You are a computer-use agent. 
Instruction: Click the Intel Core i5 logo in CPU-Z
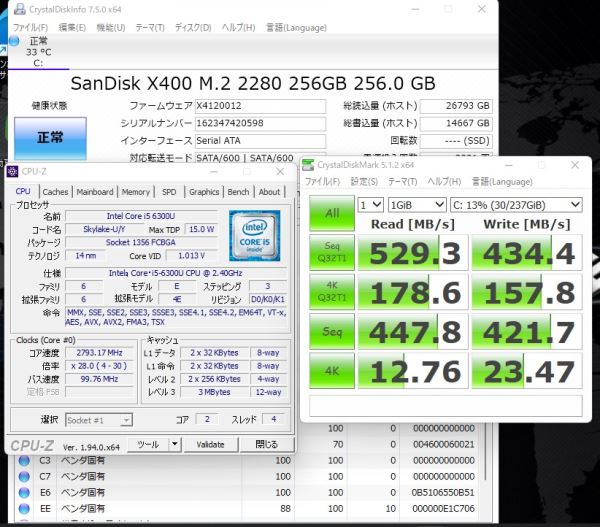[x=254, y=235]
